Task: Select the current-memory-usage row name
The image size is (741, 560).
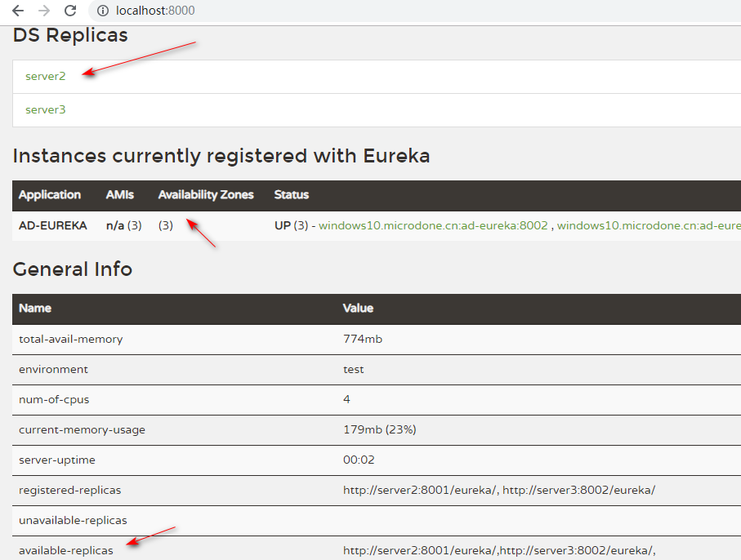Action: tap(82, 430)
